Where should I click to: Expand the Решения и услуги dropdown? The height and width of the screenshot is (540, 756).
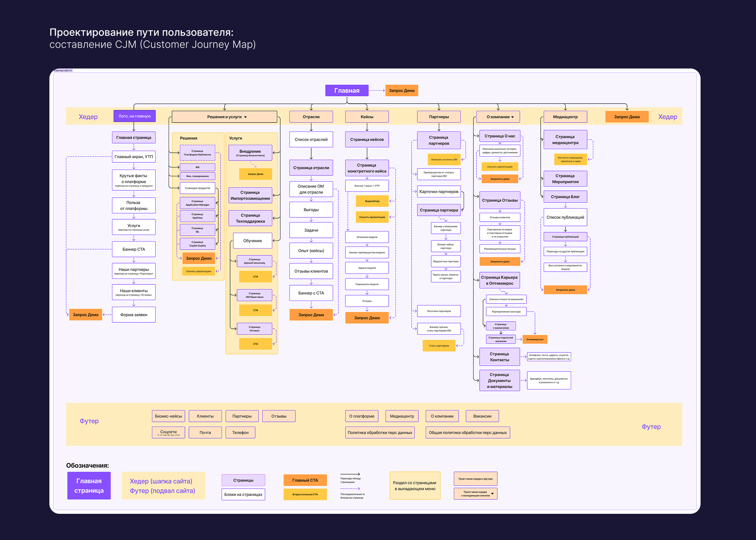(x=224, y=117)
